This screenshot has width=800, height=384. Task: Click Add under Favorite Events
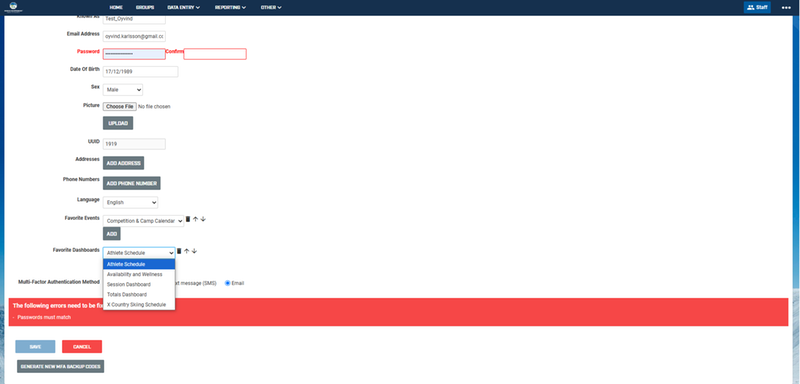click(112, 234)
